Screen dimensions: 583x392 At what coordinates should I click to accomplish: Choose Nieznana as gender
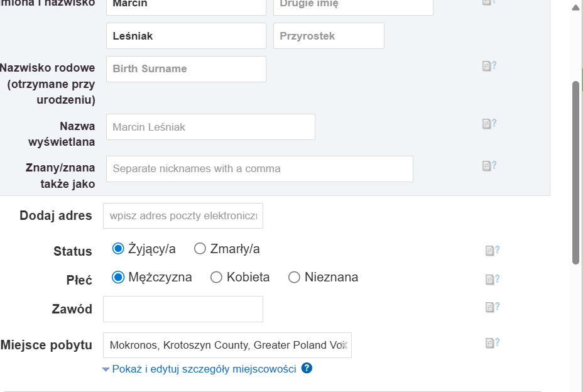[x=294, y=277]
